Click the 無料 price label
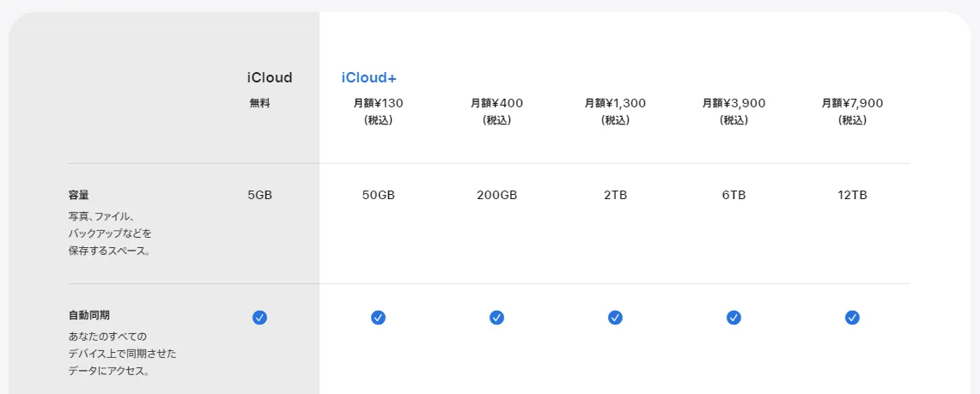Image resolution: width=980 pixels, height=394 pixels. coord(260,104)
